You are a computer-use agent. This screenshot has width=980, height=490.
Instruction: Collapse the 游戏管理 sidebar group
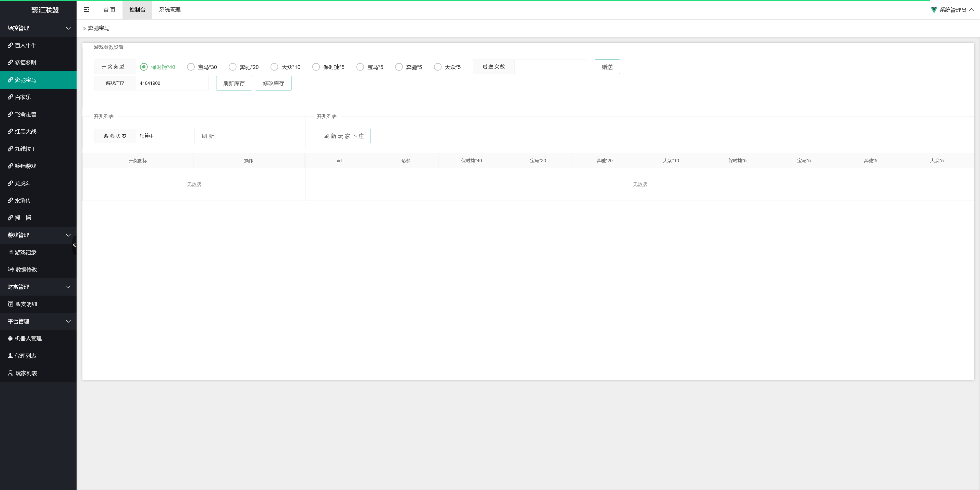(x=68, y=235)
